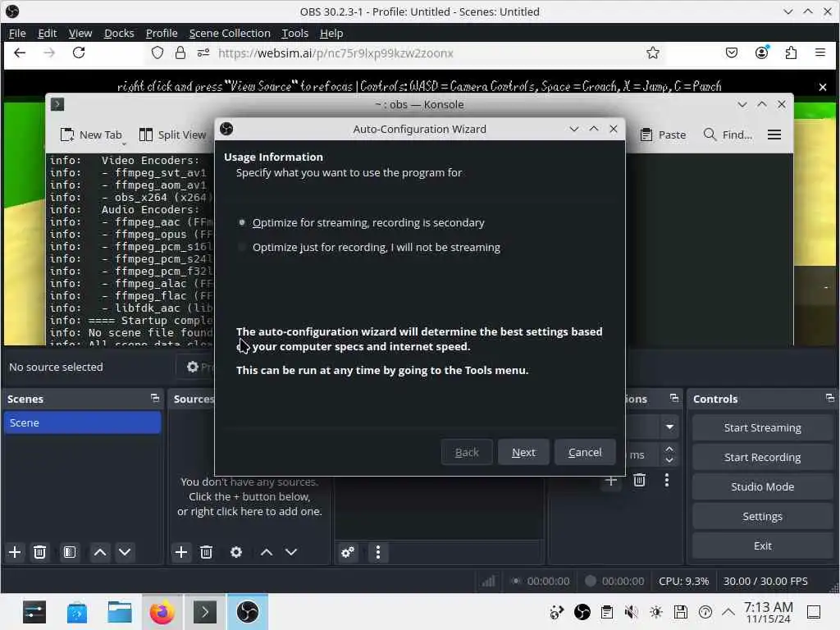
Task: Open Firefox hamburger application menu
Action: [820, 52]
